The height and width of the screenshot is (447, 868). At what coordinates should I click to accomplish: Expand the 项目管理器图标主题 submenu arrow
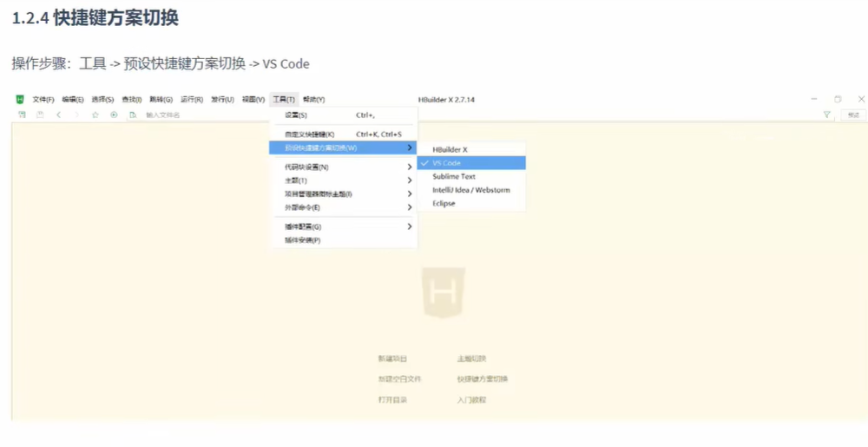click(x=409, y=194)
